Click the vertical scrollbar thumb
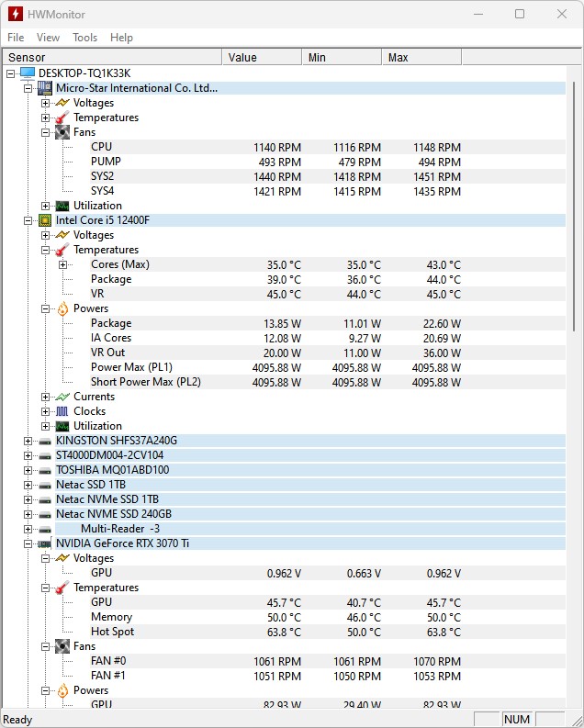Viewport: 584px width, 728px height. pos(574,206)
